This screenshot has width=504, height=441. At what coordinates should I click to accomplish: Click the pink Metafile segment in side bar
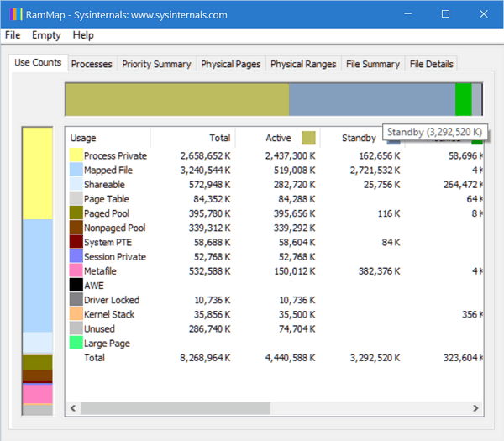[38, 395]
